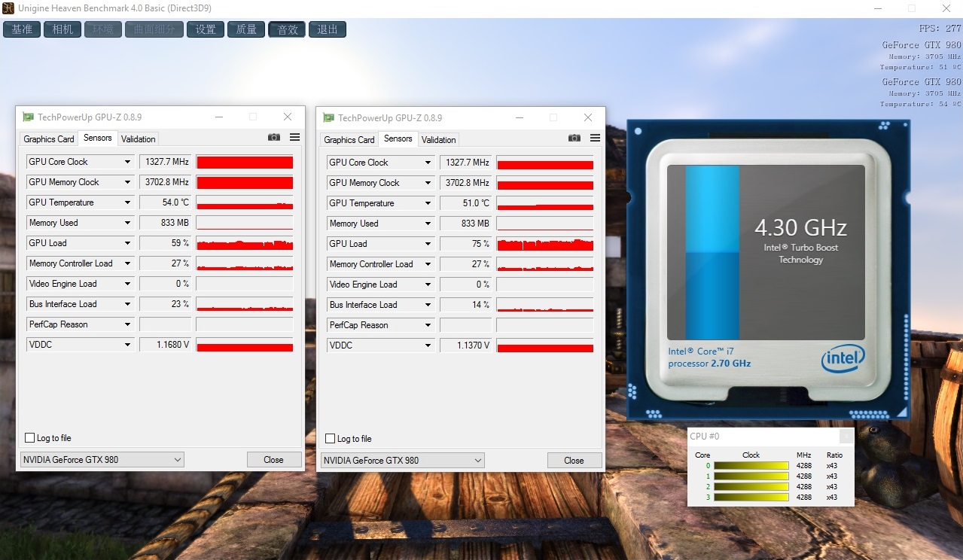Viewport: 963px width, 560px height.
Task: Click the 1.1370 V VDDC value in right GPU-Z
Action: tap(465, 345)
